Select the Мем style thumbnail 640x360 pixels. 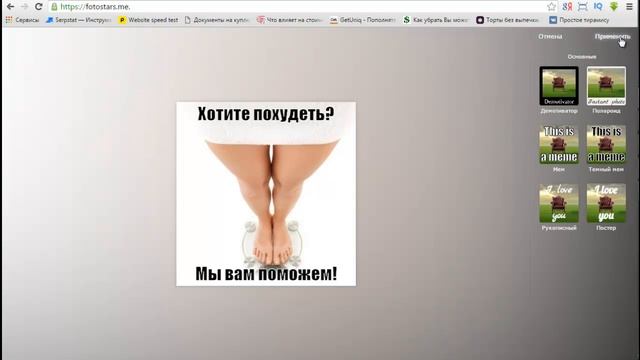[x=559, y=144]
